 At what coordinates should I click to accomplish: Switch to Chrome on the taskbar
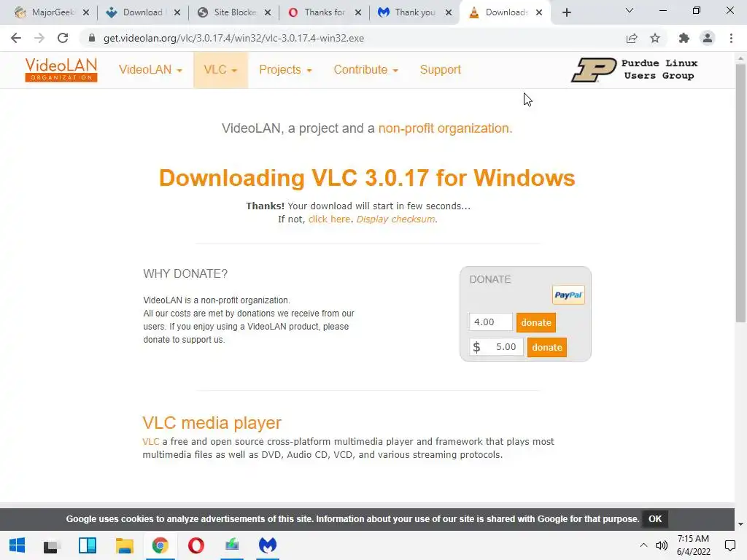(x=160, y=545)
